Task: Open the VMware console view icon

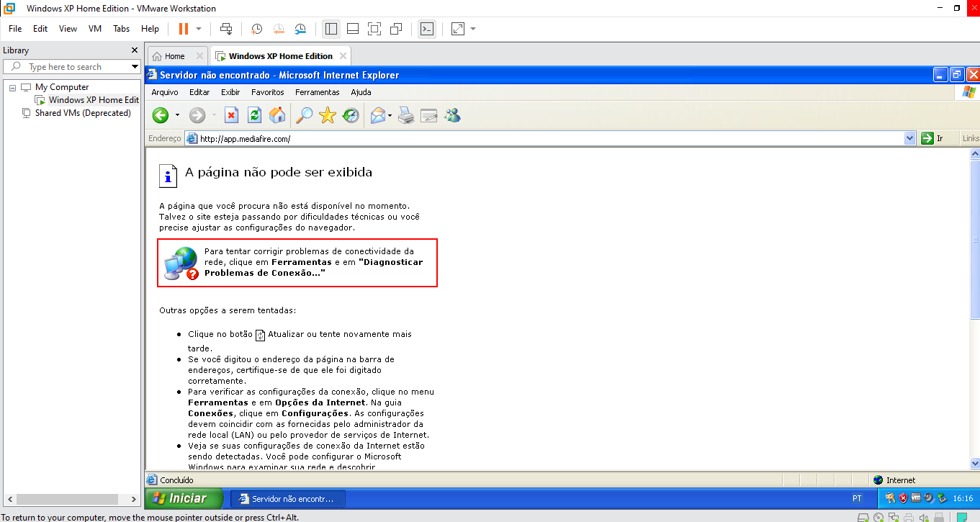Action: coord(427,29)
